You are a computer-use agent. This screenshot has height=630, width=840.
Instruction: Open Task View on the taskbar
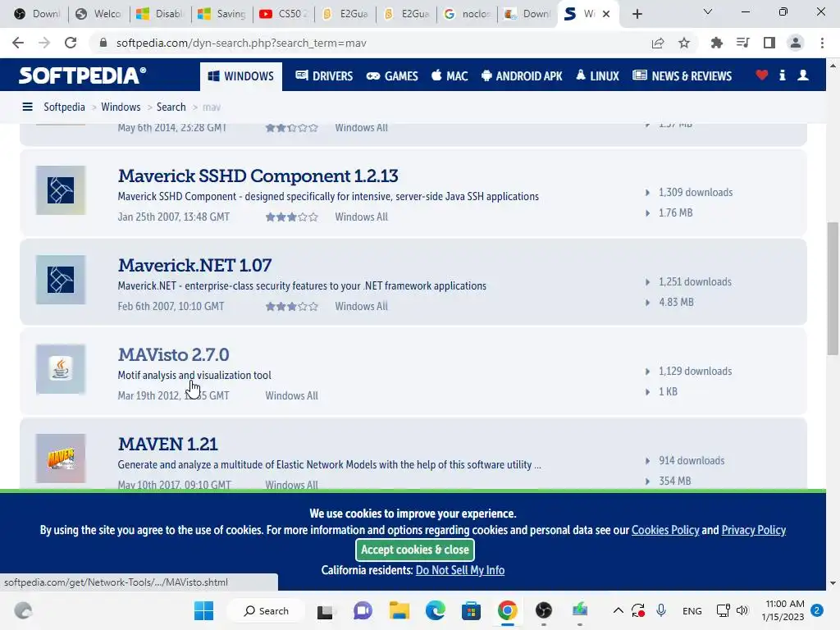click(325, 611)
